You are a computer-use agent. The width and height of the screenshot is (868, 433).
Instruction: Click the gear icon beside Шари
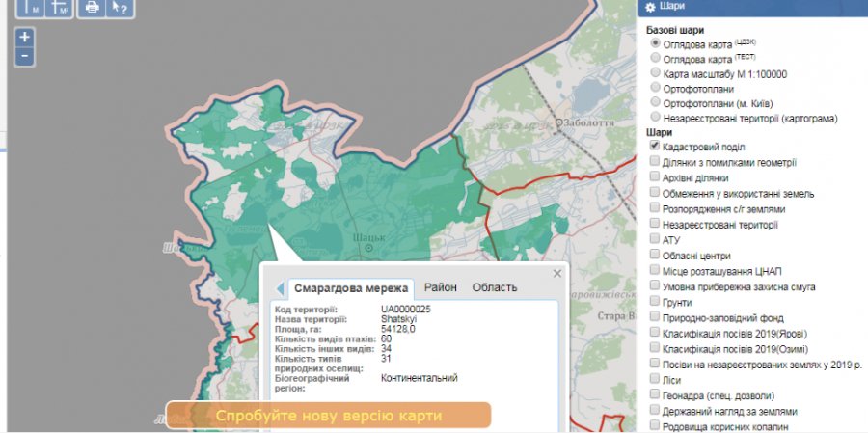click(650, 8)
